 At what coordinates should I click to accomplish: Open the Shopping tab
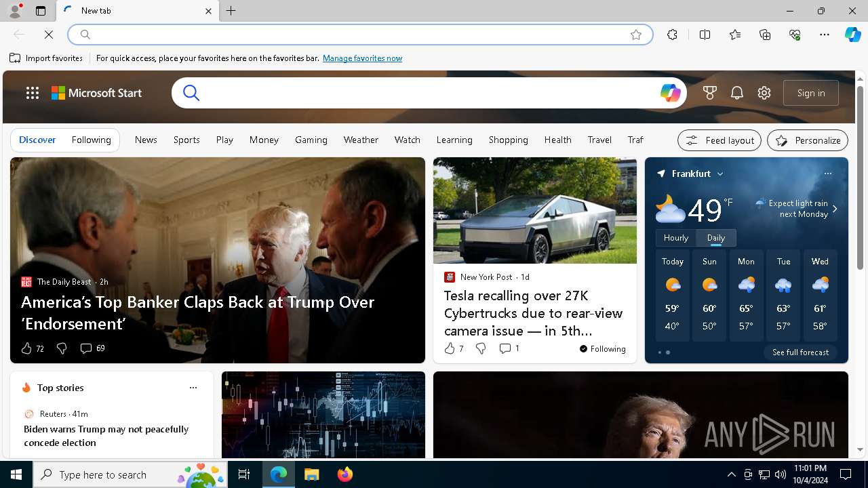click(x=509, y=140)
